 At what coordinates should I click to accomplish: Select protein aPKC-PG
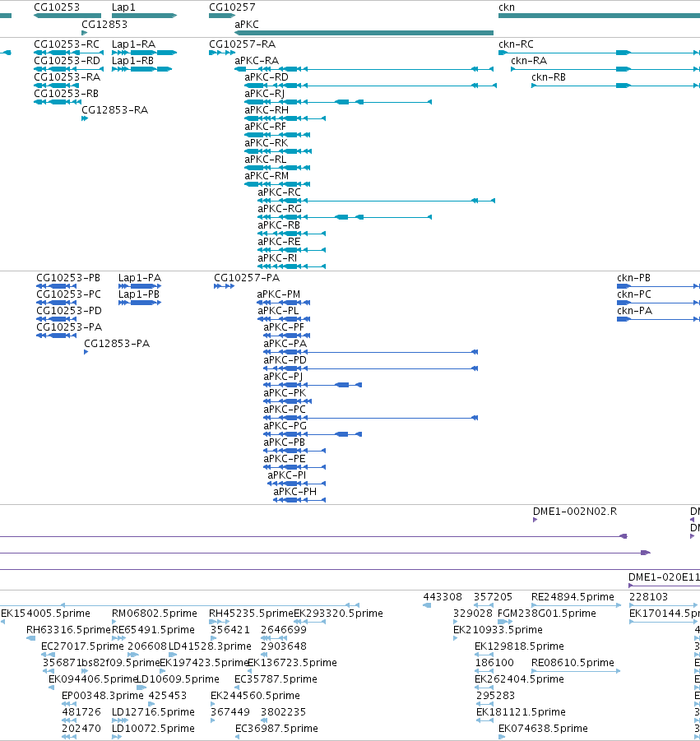click(285, 426)
